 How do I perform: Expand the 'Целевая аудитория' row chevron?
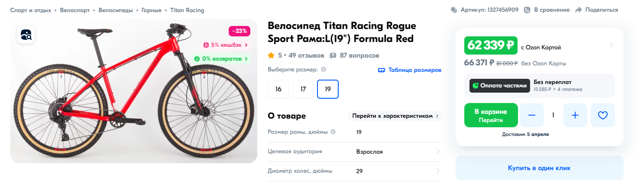[x=438, y=152]
